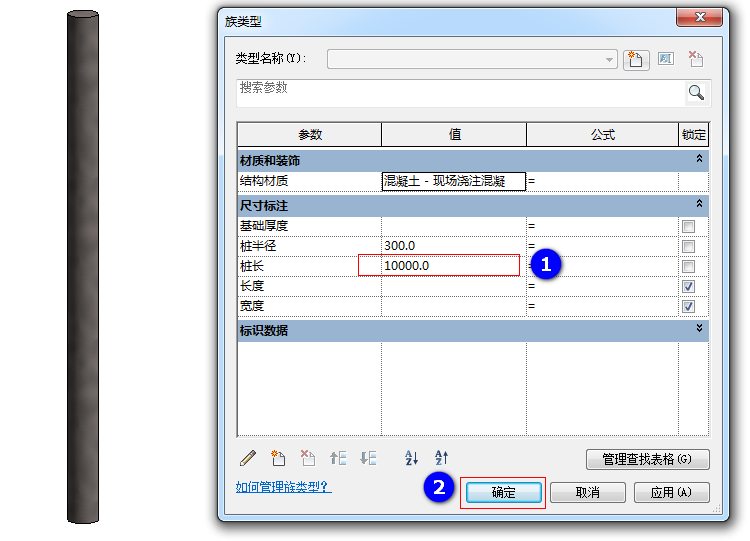
Task: Click the 公式 column header
Action: [603, 134]
